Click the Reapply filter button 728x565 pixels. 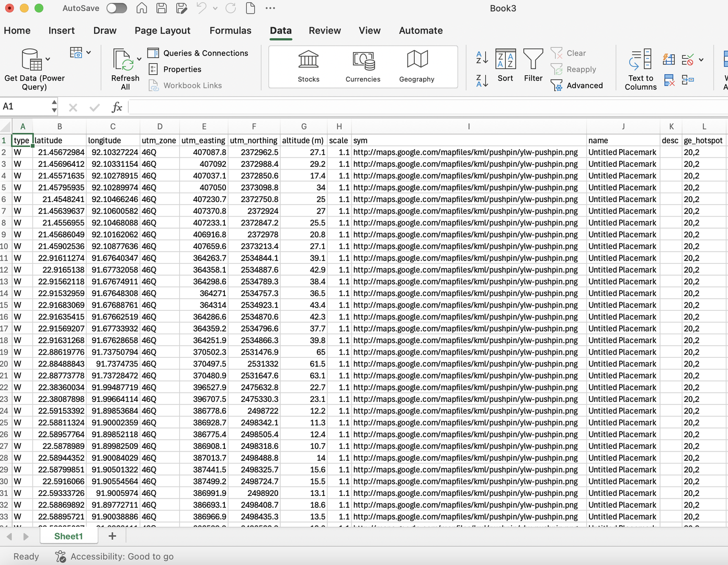click(573, 69)
